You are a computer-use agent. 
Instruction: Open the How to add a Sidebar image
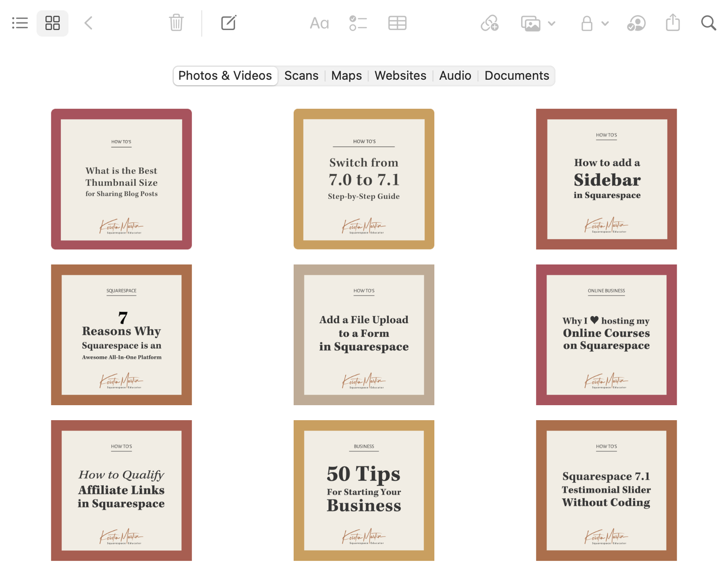point(607,179)
